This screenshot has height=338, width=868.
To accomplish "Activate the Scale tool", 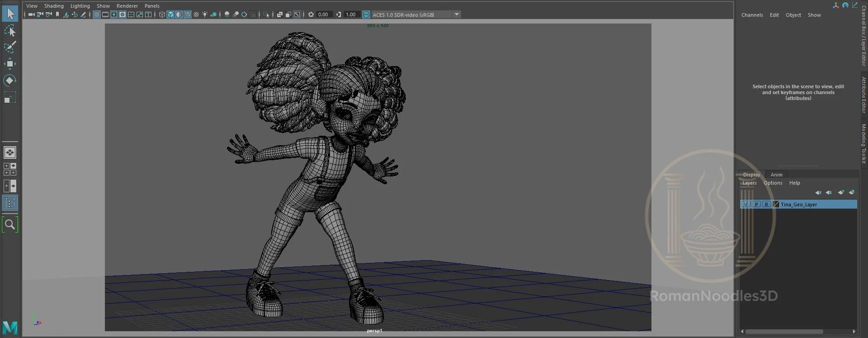I will [x=10, y=97].
